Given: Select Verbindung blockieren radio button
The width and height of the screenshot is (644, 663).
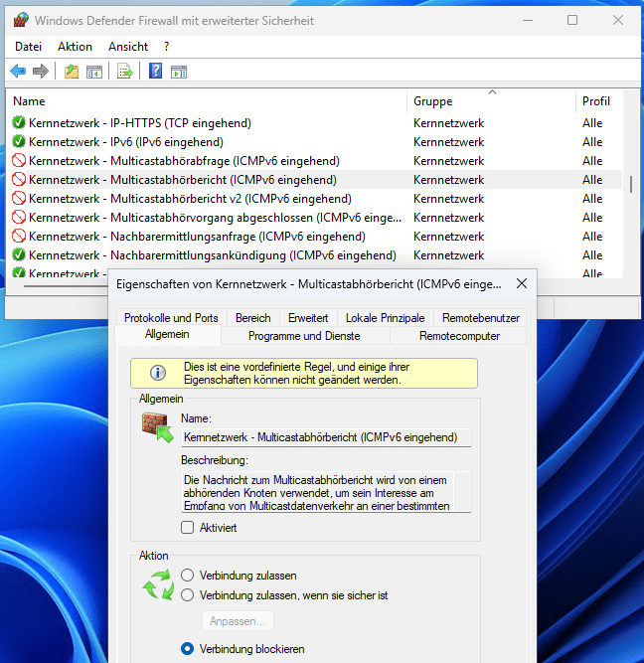Looking at the screenshot, I should coord(187,649).
